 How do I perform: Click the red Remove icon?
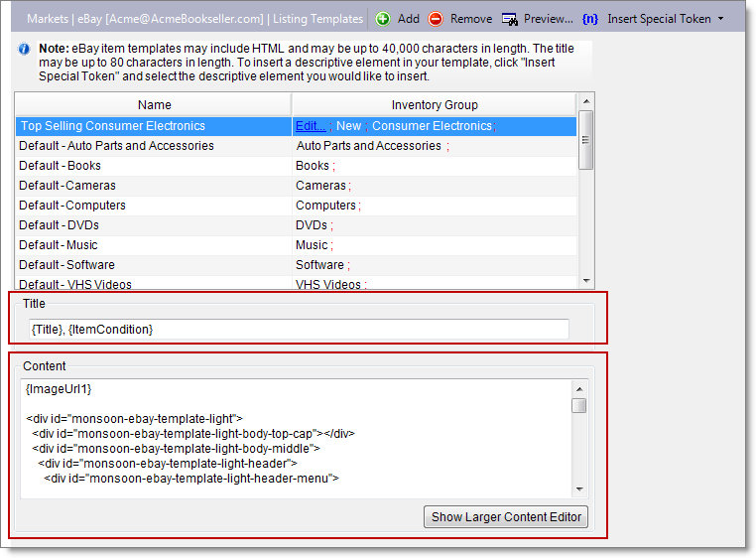point(436,19)
